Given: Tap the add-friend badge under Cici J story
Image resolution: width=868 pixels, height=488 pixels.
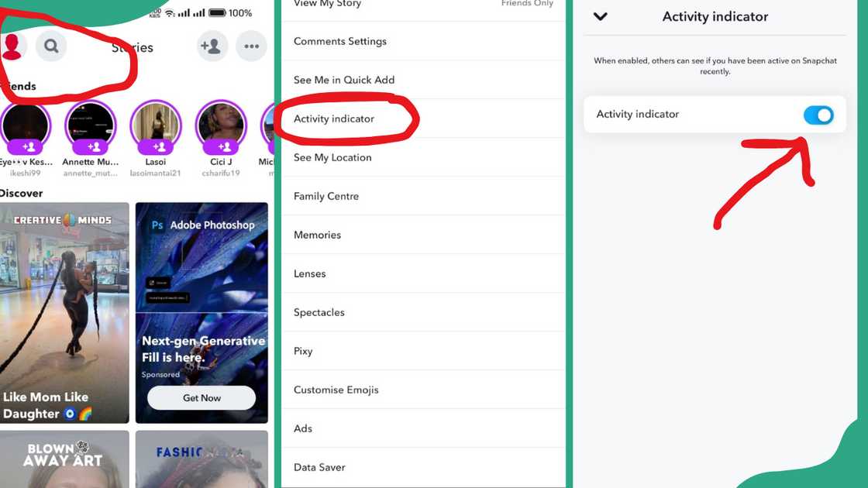Looking at the screenshot, I should pos(221,146).
